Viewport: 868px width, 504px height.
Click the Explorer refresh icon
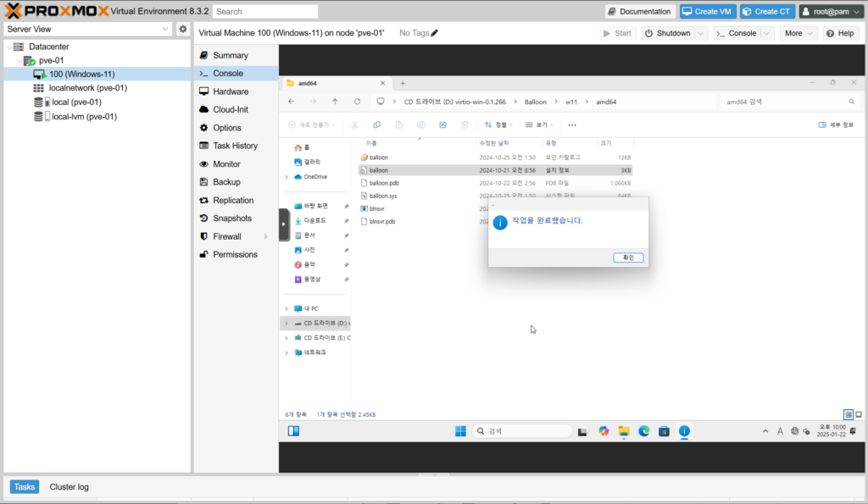point(357,102)
